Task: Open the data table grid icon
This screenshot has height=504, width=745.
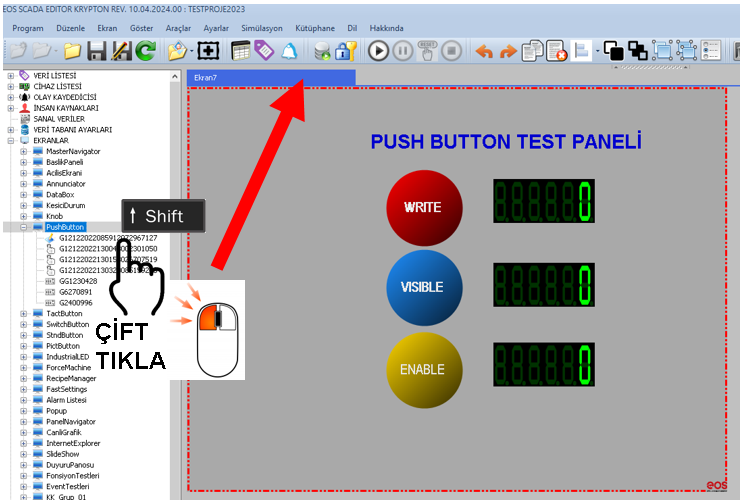Action: pos(240,50)
